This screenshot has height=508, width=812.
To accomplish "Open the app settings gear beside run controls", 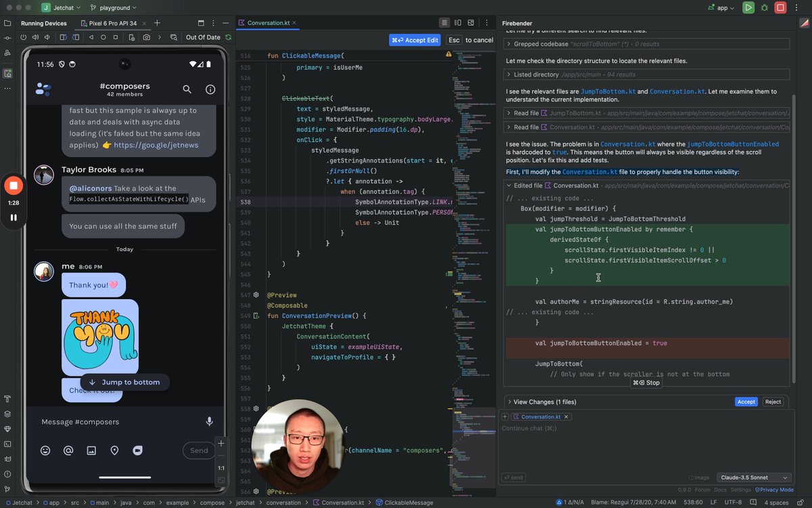I will 765,8.
